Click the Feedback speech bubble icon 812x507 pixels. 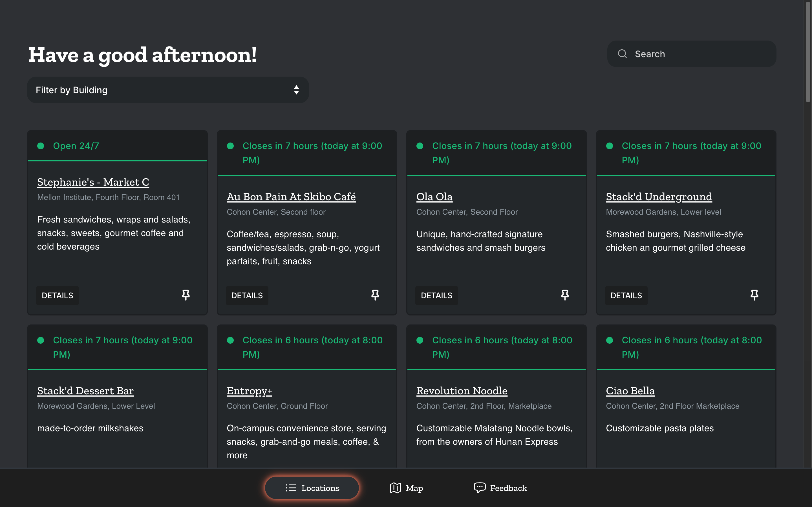[480, 488]
